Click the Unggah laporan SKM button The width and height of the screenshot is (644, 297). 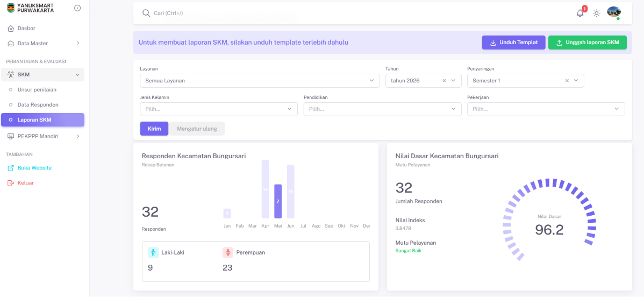point(588,43)
